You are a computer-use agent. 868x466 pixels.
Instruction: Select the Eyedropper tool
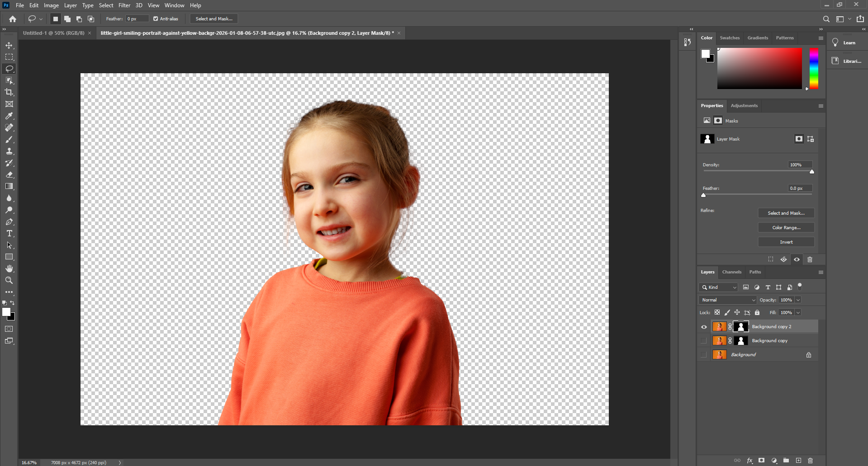click(x=9, y=116)
